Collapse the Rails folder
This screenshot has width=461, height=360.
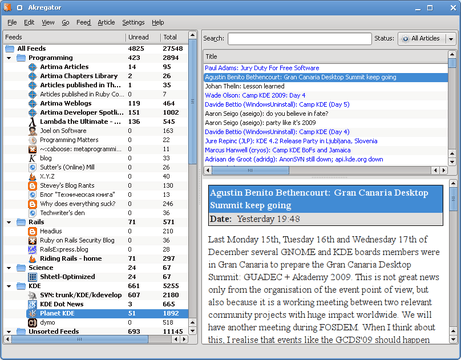[9, 222]
